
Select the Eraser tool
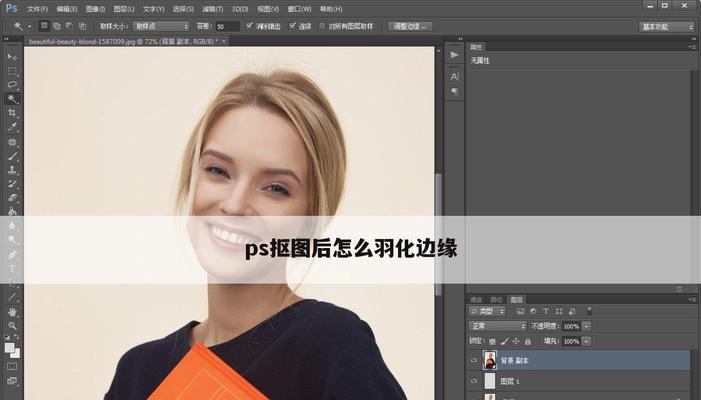tap(12, 198)
